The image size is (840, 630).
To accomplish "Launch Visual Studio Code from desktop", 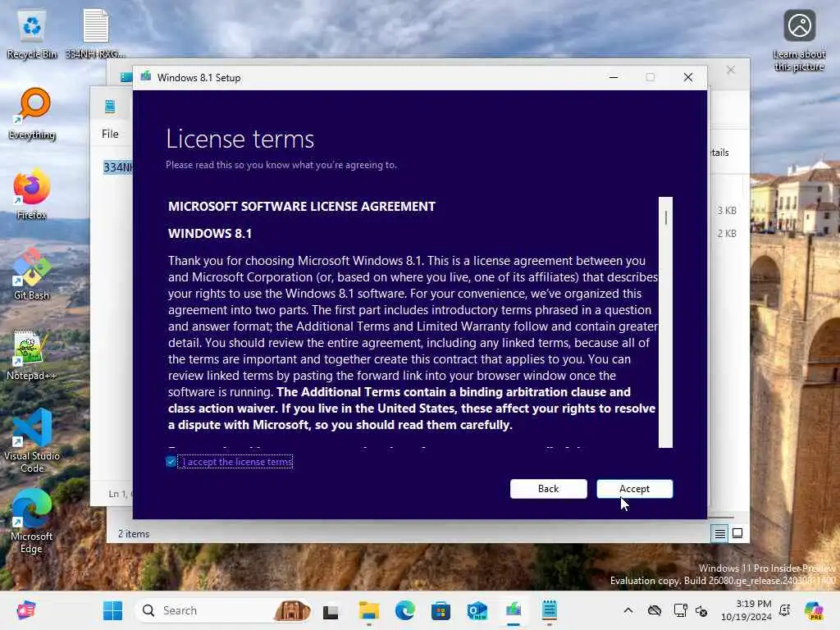I will click(32, 441).
